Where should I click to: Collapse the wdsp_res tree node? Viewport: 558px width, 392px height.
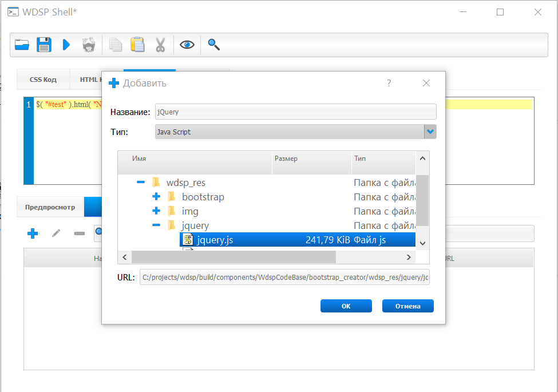(141, 182)
